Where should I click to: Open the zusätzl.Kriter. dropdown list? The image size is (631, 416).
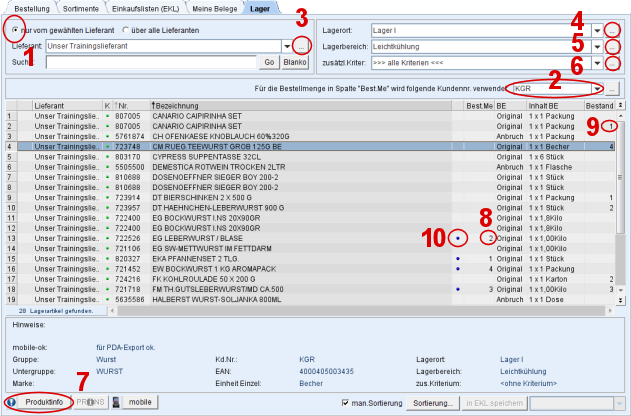(597, 64)
